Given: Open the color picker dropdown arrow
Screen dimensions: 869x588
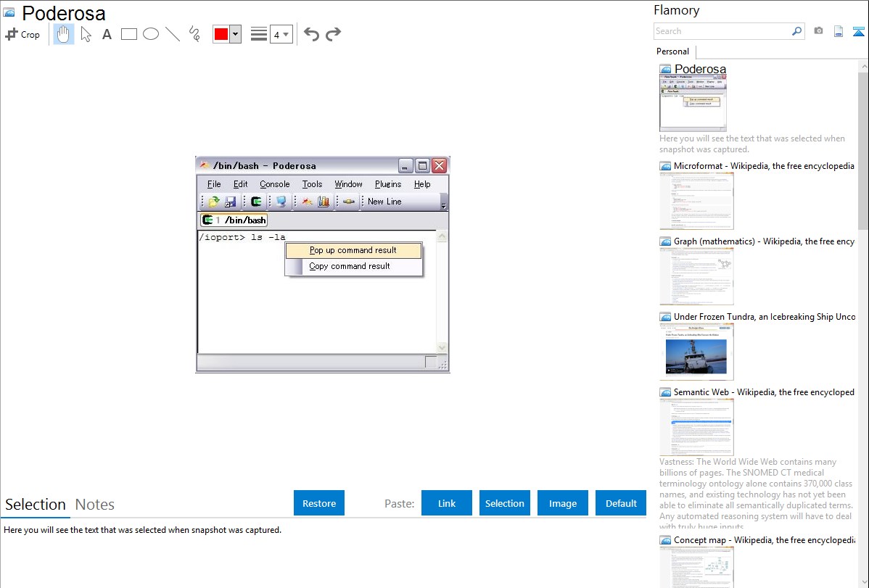Looking at the screenshot, I should point(236,34).
